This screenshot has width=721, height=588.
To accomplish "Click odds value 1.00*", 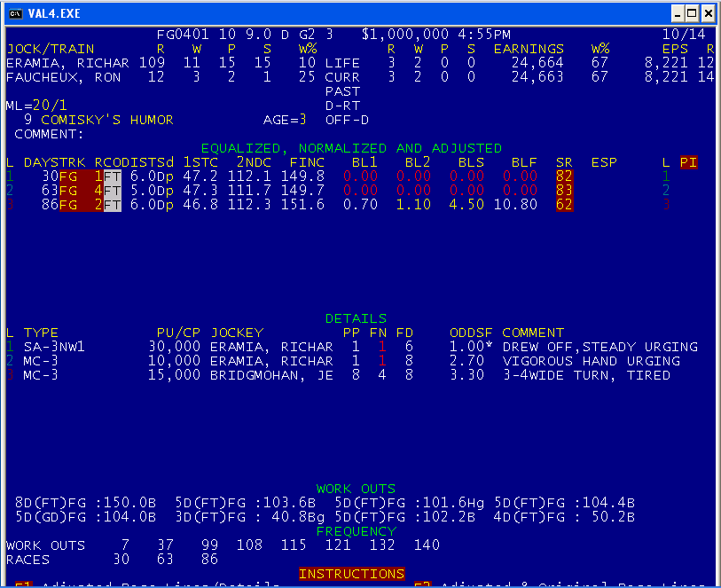I will coord(471,347).
